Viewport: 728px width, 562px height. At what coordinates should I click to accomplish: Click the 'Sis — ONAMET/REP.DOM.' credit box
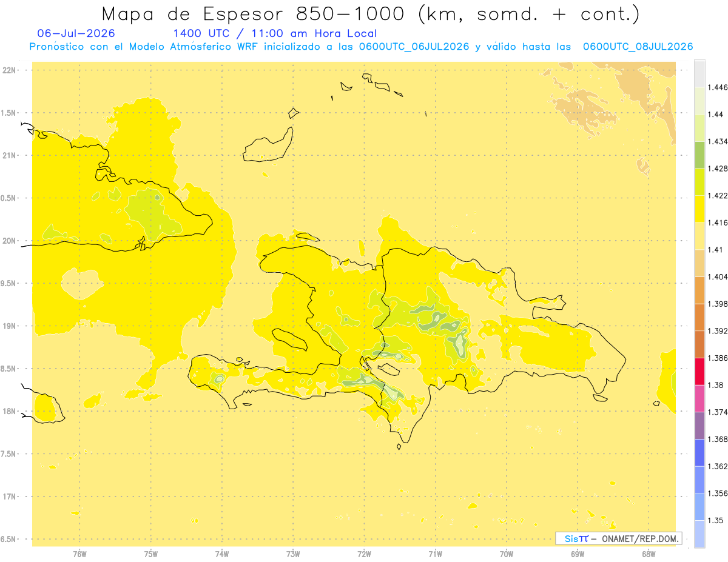(x=618, y=538)
